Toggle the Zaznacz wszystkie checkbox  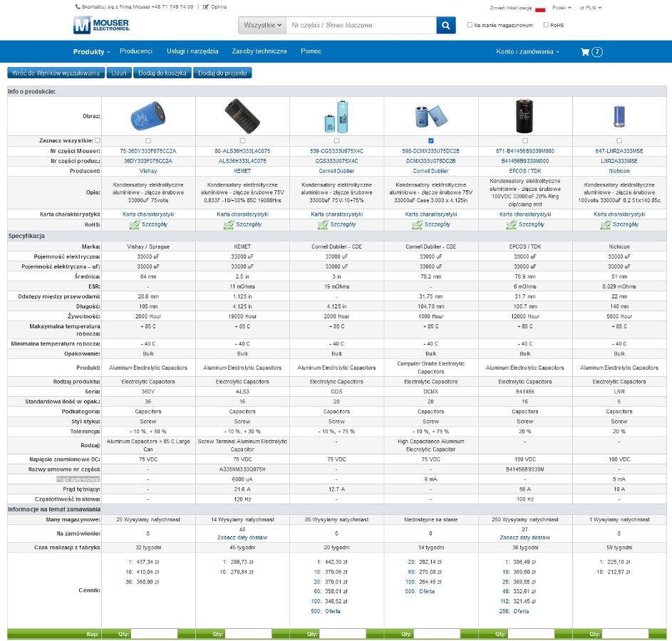[x=98, y=140]
